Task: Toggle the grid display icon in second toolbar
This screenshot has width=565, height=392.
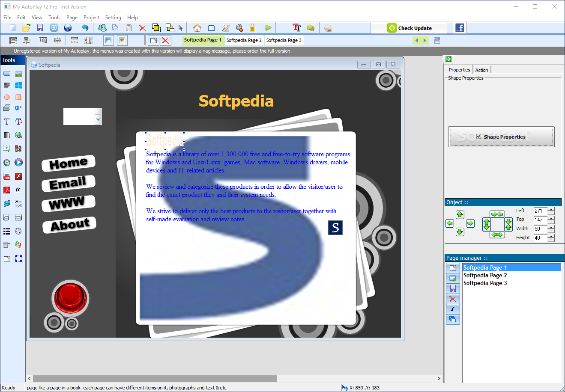Action: pos(108,40)
